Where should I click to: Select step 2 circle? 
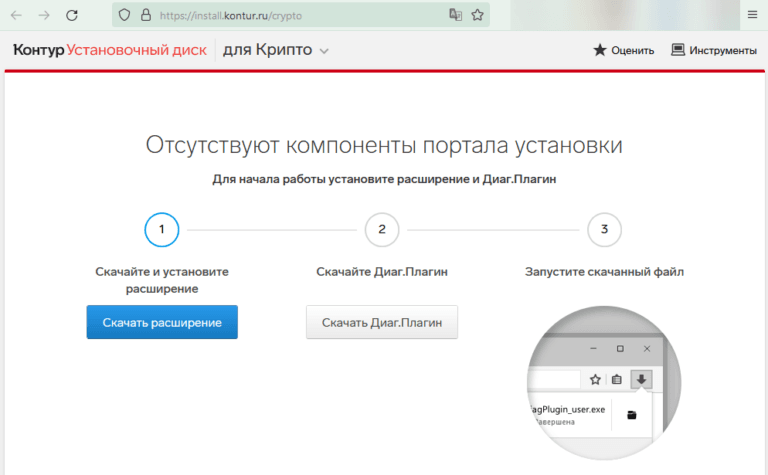pyautogui.click(x=382, y=229)
